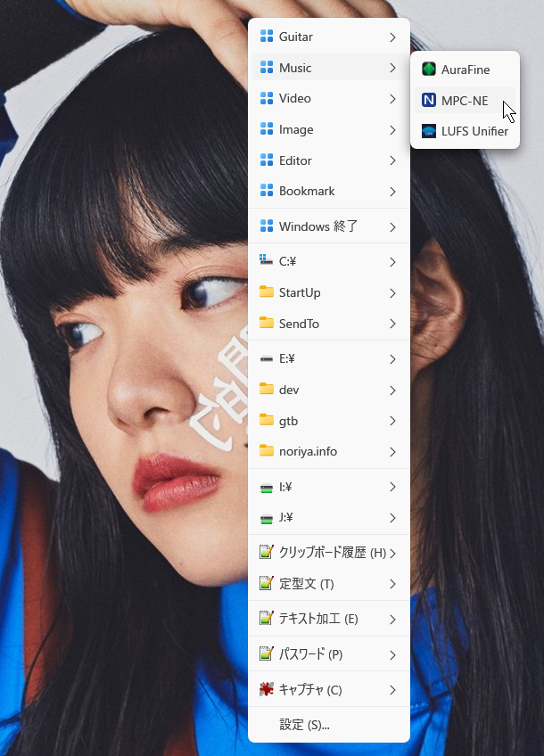The width and height of the screenshot is (544, 756).
Task: Click the Editor group grid icon
Action: [x=267, y=160]
